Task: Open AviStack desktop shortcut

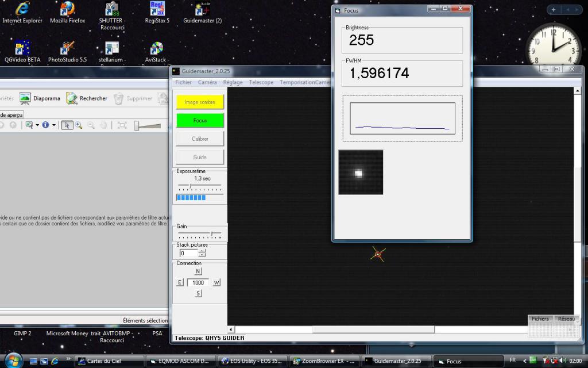Action: (x=157, y=52)
